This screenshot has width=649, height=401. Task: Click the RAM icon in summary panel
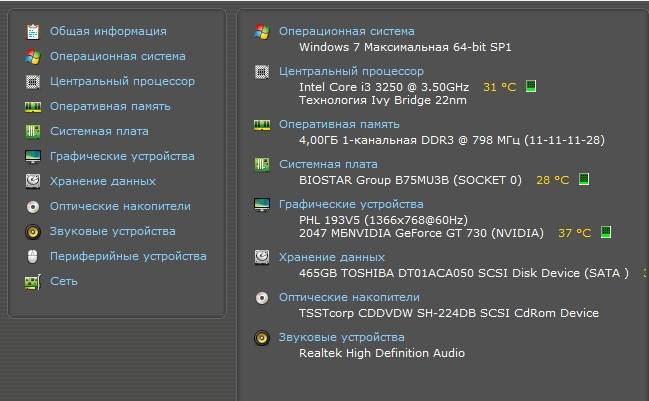(x=262, y=125)
